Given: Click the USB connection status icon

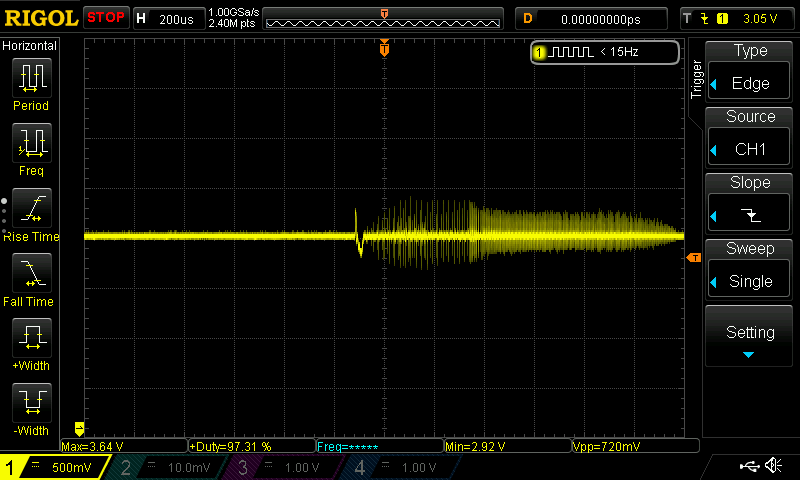Looking at the screenshot, I should (749, 466).
